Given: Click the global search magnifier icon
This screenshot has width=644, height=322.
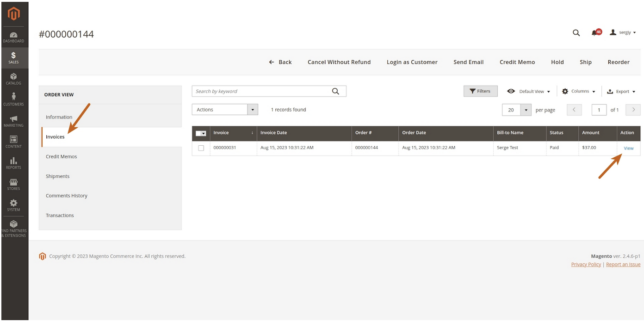Looking at the screenshot, I should coord(576,33).
